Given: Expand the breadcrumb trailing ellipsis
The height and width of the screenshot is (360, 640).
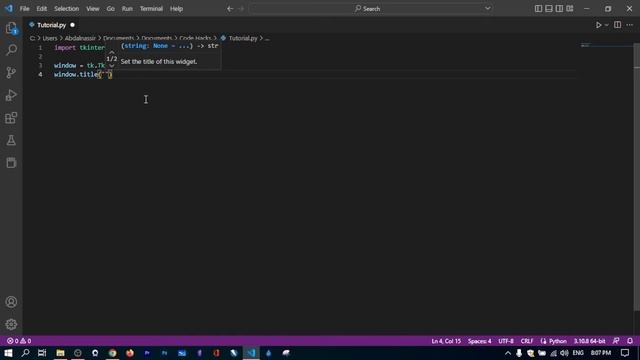Looking at the screenshot, I should pos(267,38).
